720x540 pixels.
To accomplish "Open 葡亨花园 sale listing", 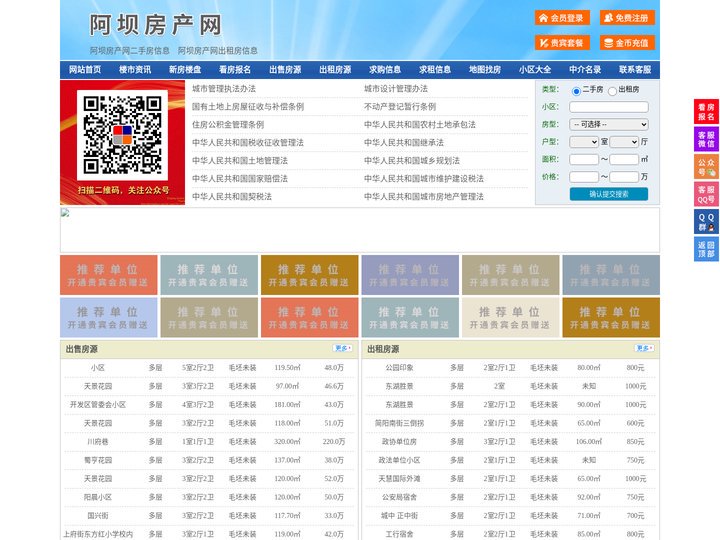I will (x=98, y=460).
